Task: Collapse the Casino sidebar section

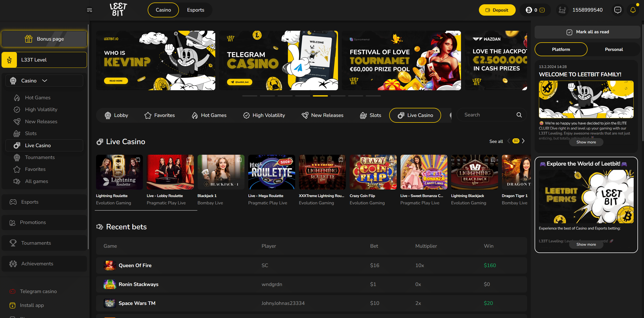Action: point(45,81)
